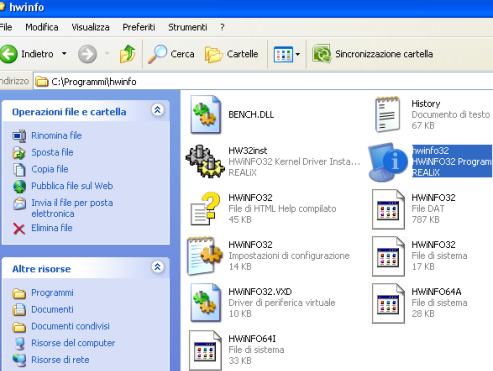The width and height of the screenshot is (493, 371).
Task: Open the Visualizza menu
Action: click(90, 27)
